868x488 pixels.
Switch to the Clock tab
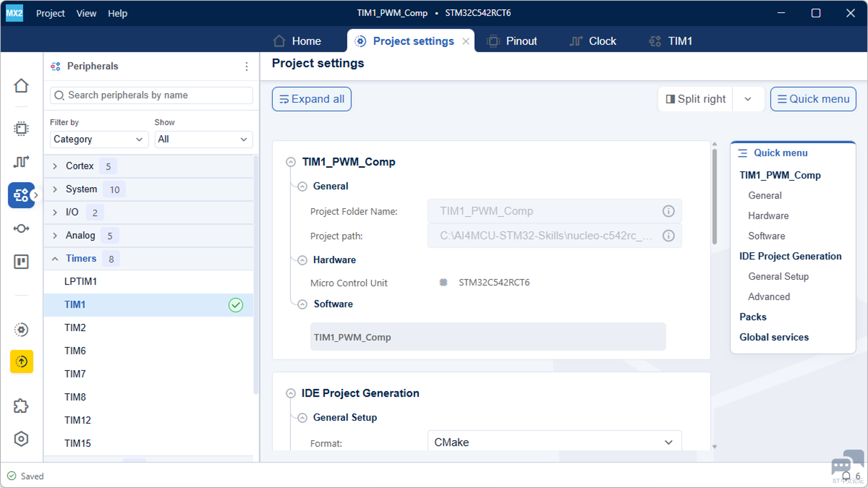coord(593,41)
